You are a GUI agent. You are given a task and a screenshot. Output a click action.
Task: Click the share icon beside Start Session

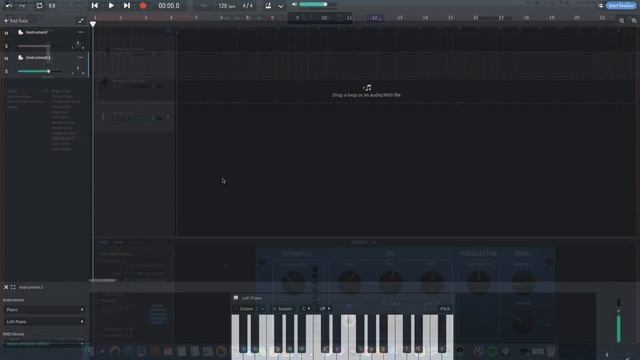600,6
